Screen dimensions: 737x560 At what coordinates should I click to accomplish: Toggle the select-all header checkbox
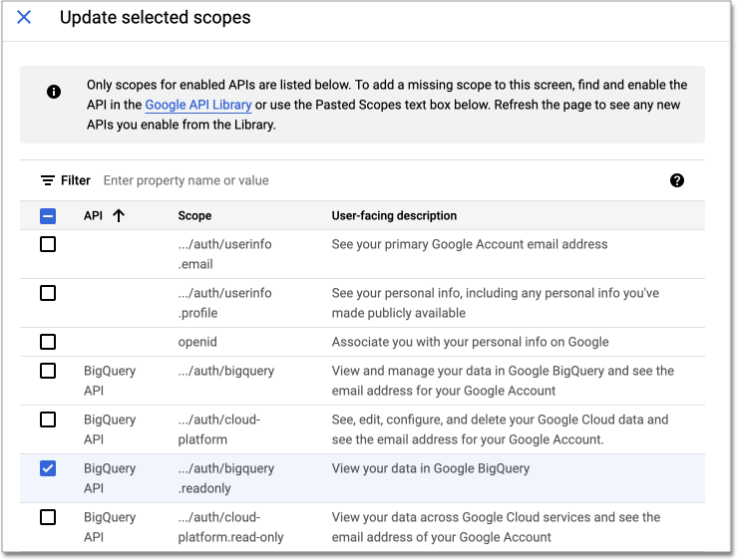click(x=48, y=215)
